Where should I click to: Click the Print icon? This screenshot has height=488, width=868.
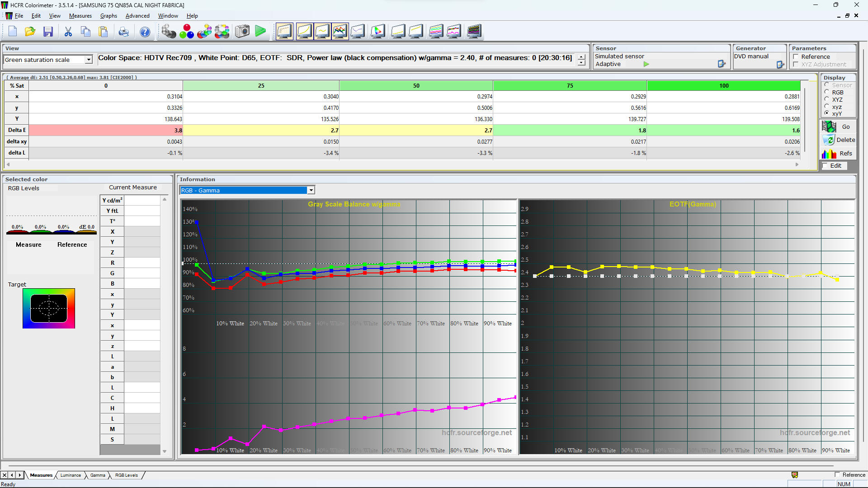click(x=123, y=32)
